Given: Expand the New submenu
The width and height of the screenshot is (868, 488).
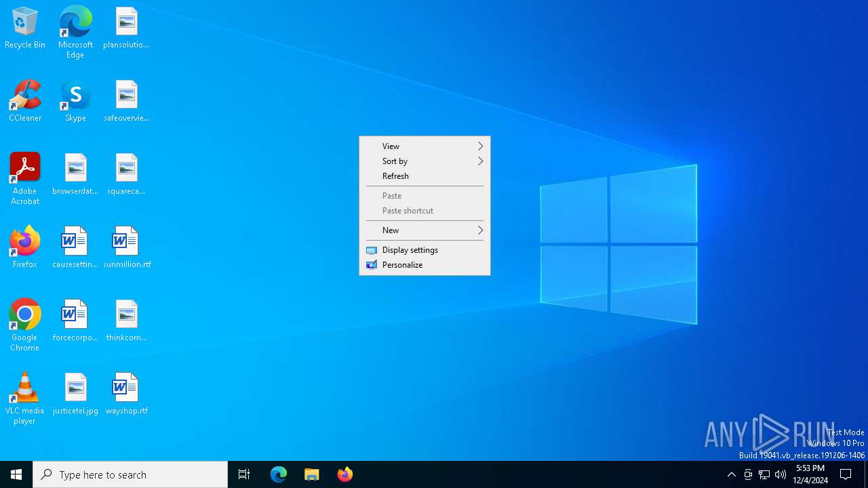Looking at the screenshot, I should click(x=425, y=230).
